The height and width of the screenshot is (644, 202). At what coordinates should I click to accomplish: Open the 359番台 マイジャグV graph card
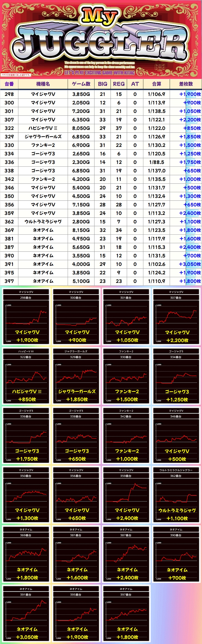(126, 494)
